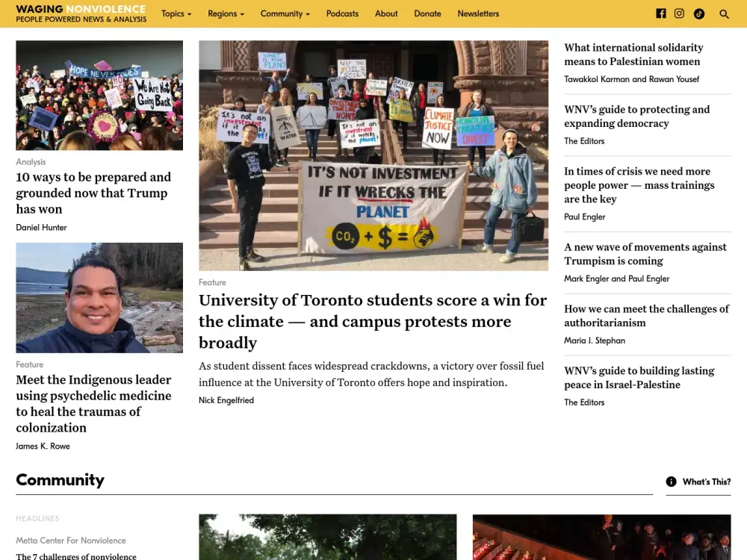
Task: Open the Metta Center For Nonviolence link
Action: 71,541
